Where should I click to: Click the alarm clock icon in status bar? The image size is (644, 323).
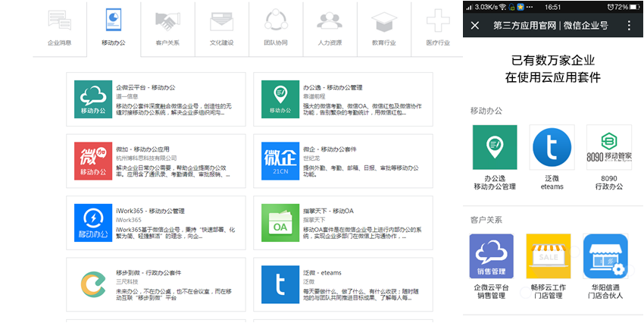pos(611,8)
